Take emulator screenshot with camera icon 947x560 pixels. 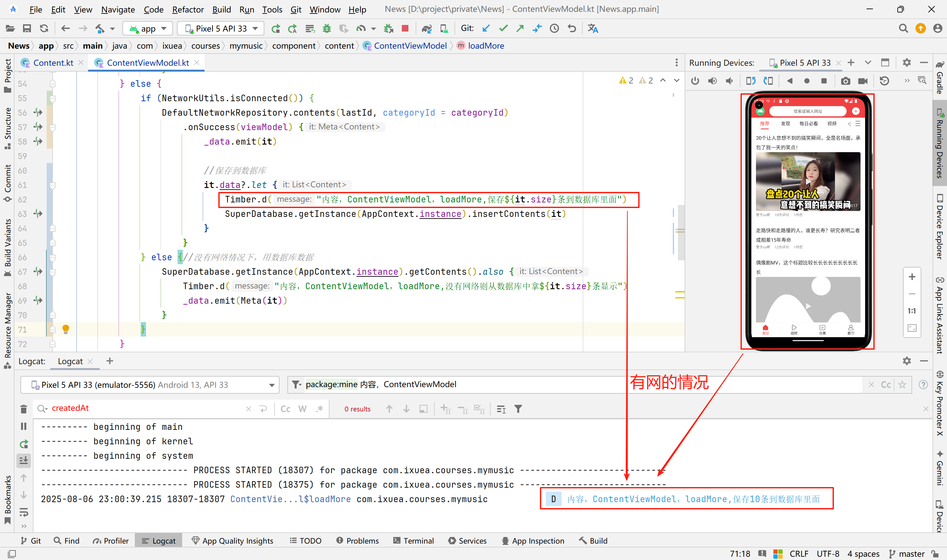[845, 81]
